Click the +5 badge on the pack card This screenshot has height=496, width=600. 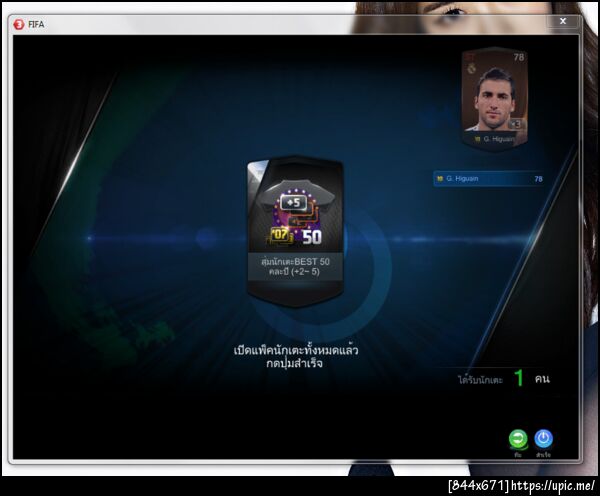(x=293, y=203)
